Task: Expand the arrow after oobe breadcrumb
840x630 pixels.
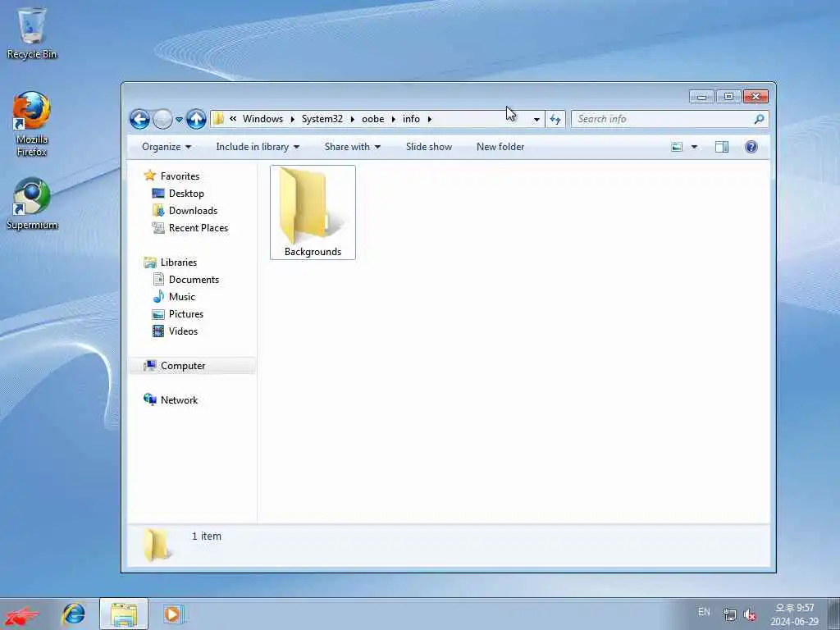Action: point(393,119)
